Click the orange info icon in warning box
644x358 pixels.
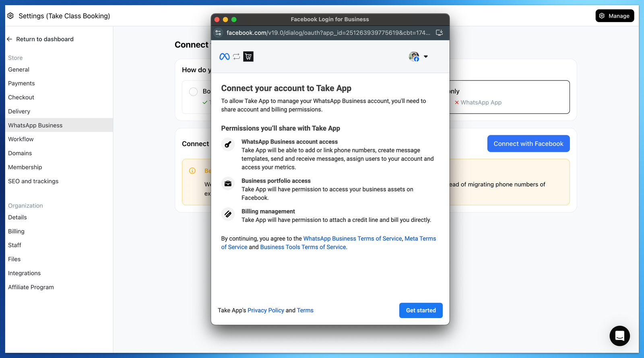[x=192, y=171]
